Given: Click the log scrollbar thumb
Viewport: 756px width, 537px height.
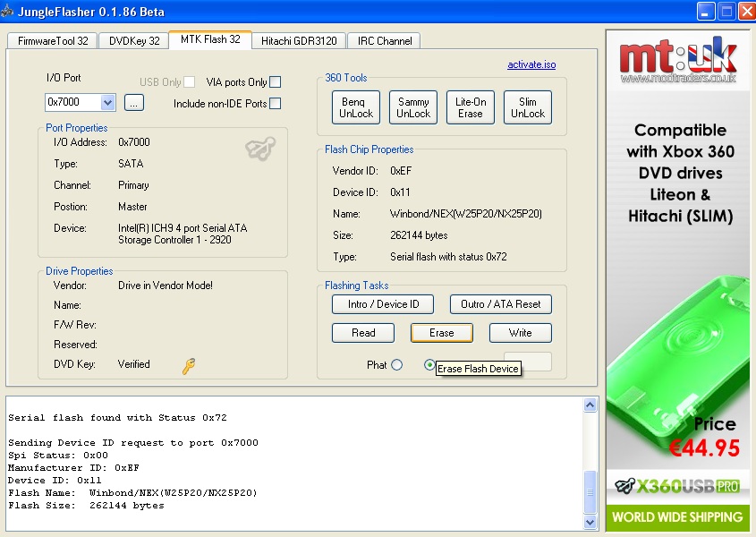Looking at the screenshot, I should 590,491.
